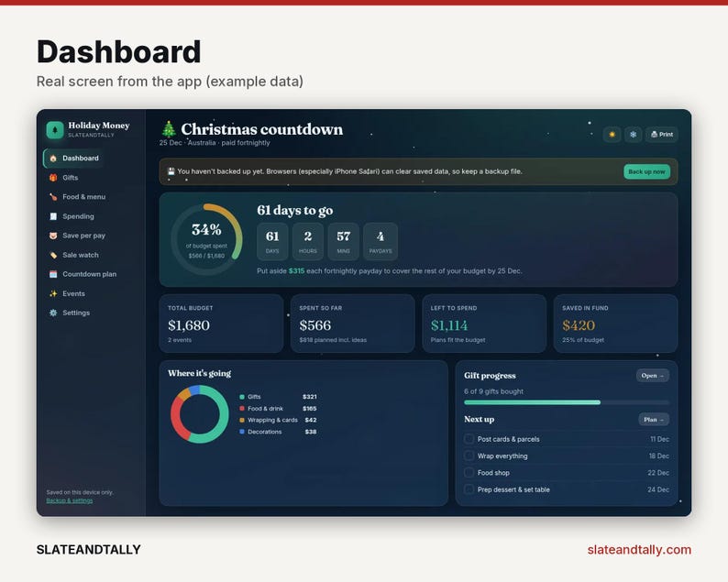Viewport: 728px width, 582px height.
Task: Open the Events page
Action: (74, 293)
